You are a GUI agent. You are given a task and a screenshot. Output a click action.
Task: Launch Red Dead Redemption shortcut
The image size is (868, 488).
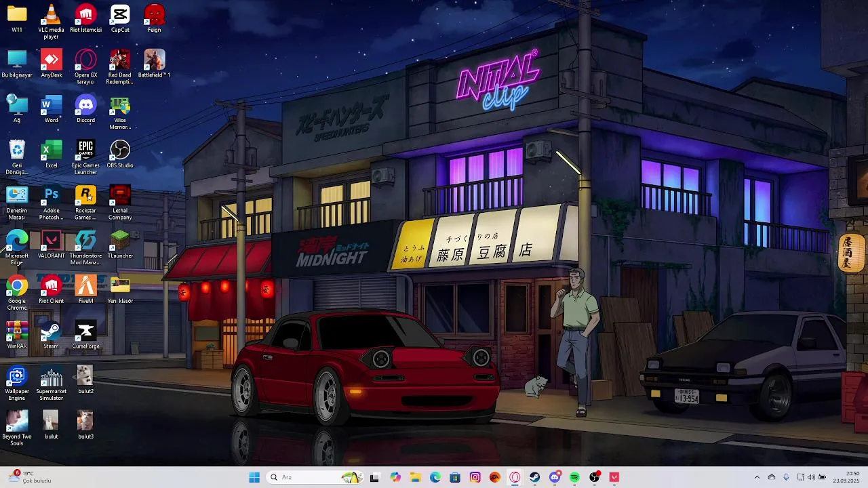(120, 66)
